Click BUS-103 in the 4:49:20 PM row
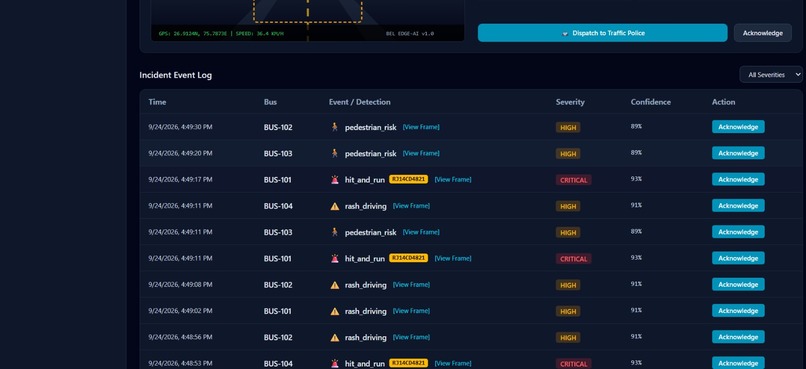The width and height of the screenshot is (806, 369). pyautogui.click(x=278, y=154)
